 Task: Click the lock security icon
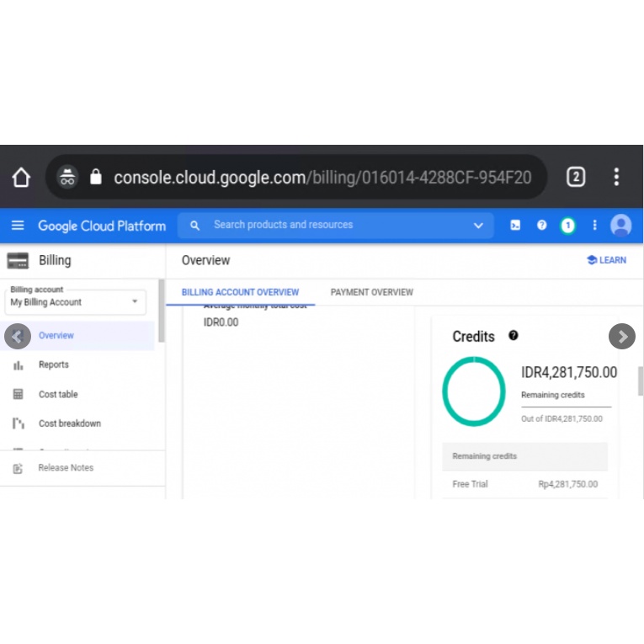96,177
